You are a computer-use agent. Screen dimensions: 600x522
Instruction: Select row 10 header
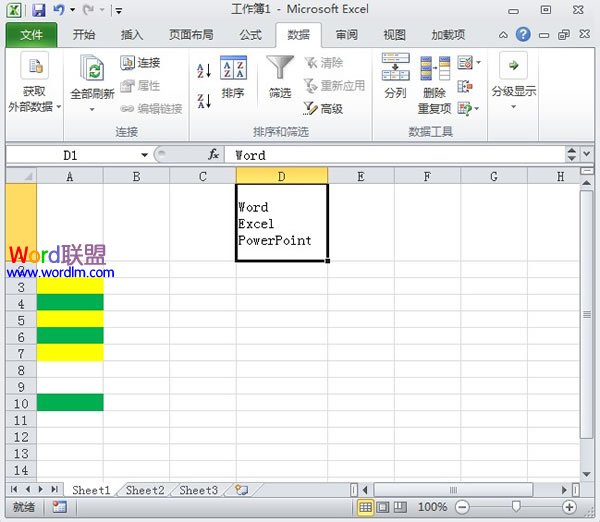click(x=21, y=403)
